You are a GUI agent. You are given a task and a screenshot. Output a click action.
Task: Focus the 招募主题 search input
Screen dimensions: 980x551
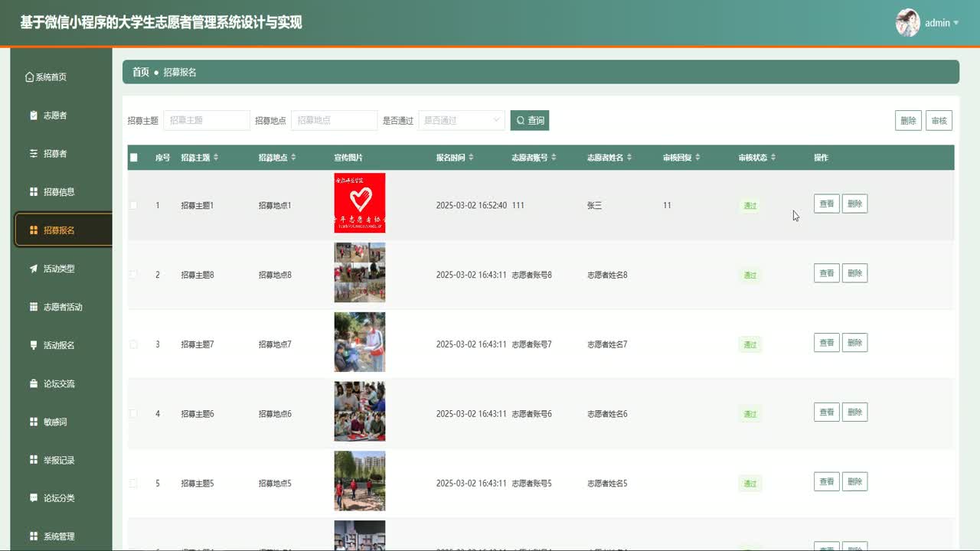pyautogui.click(x=207, y=120)
